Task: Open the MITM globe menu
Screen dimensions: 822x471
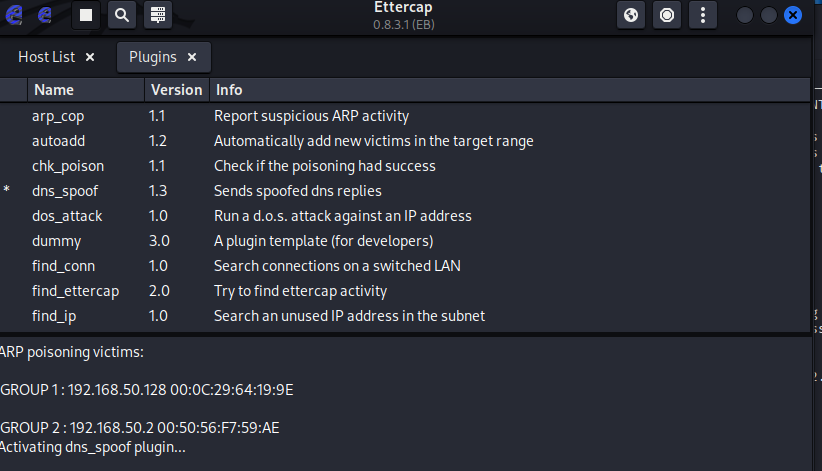Action: (x=630, y=15)
